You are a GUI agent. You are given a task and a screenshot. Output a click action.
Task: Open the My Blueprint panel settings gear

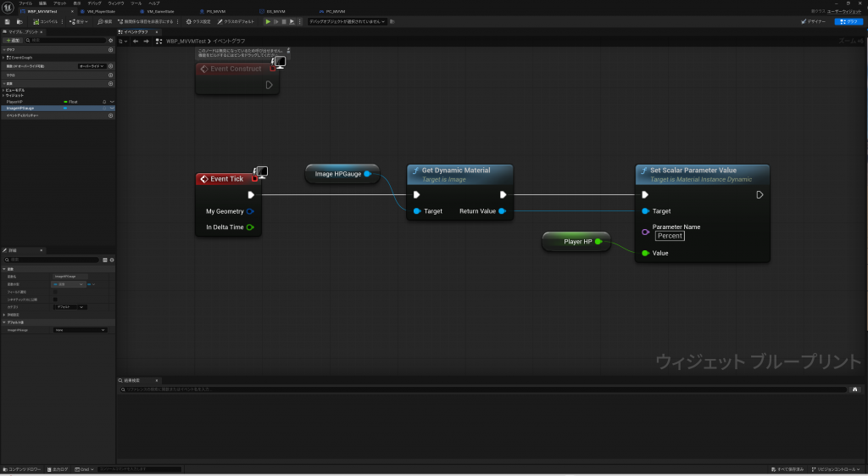click(x=110, y=40)
